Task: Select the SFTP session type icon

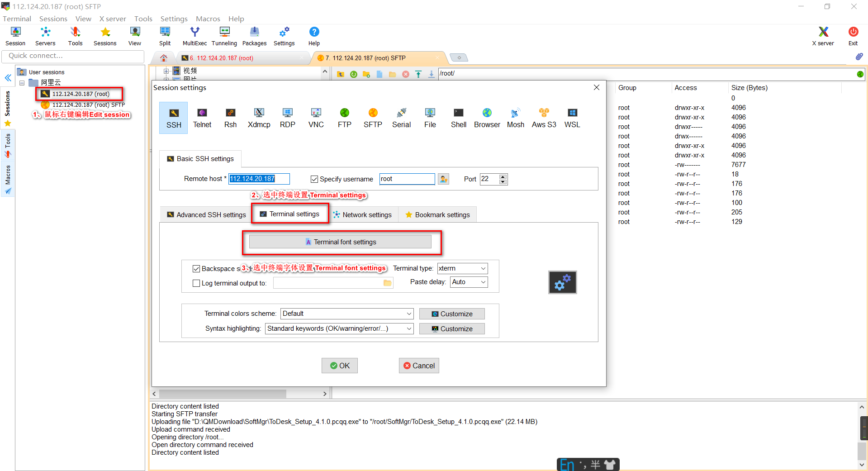Action: tap(372, 118)
